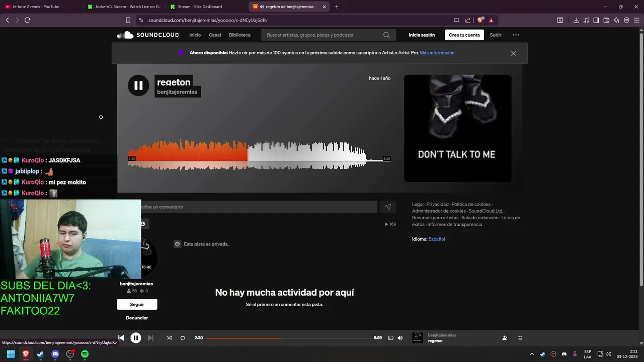This screenshot has height=362, width=644.
Task: Skip to previous track in bottom player
Action: pyautogui.click(x=121, y=338)
